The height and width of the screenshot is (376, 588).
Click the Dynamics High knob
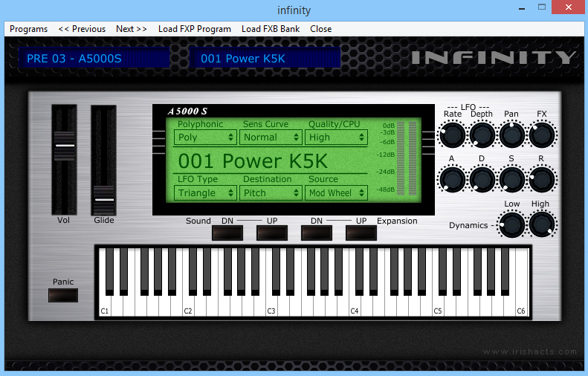tap(542, 224)
